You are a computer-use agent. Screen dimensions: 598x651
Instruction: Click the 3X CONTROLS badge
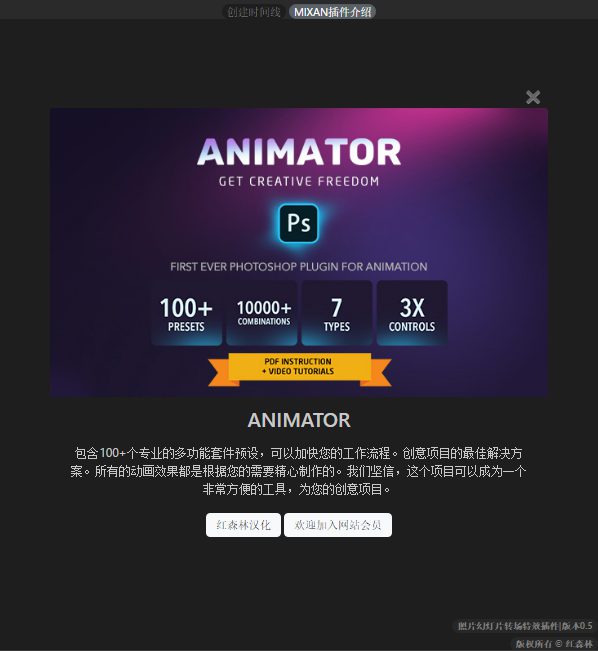click(x=412, y=313)
